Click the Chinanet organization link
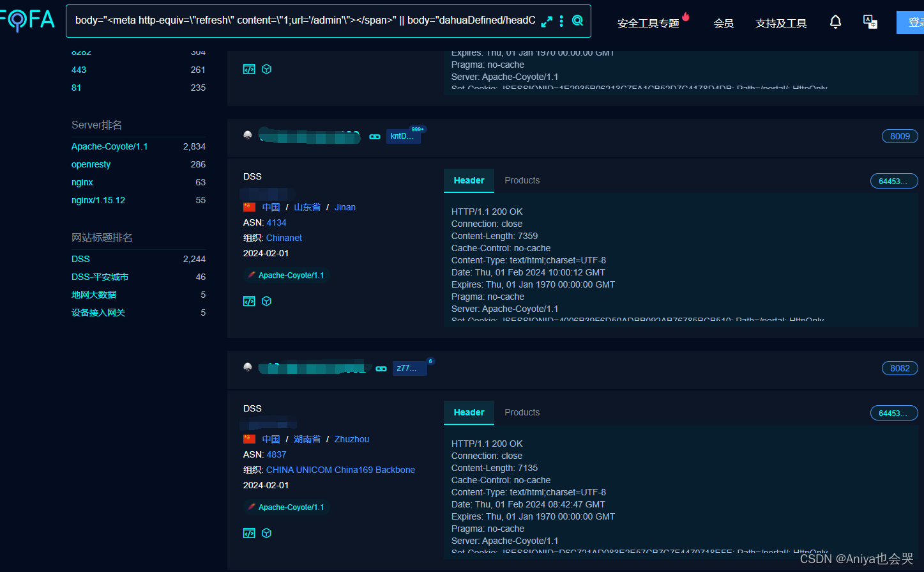The image size is (924, 572). [284, 238]
